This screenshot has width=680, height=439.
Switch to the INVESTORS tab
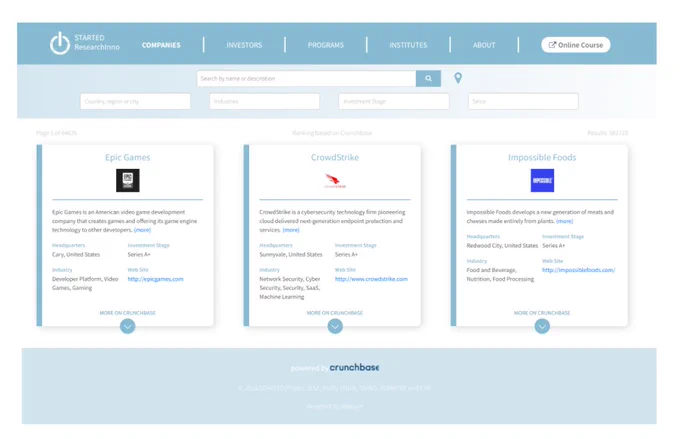pos(244,45)
